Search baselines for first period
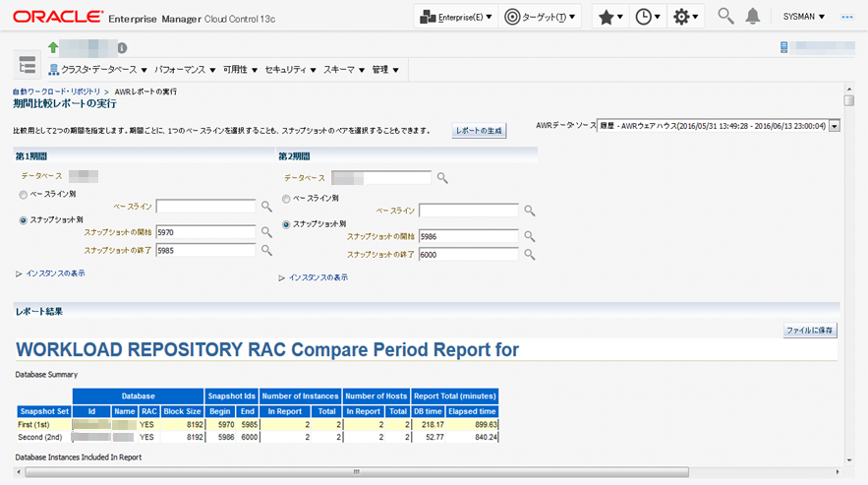 pos(266,207)
